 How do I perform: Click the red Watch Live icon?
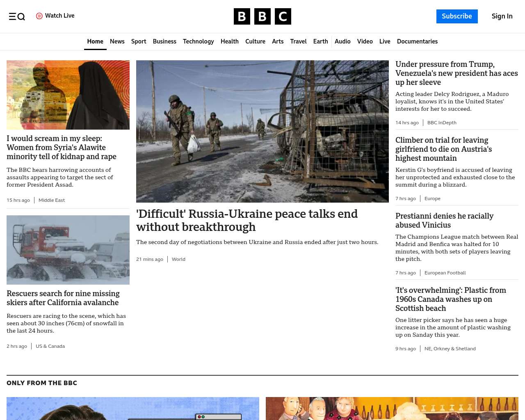coord(39,16)
